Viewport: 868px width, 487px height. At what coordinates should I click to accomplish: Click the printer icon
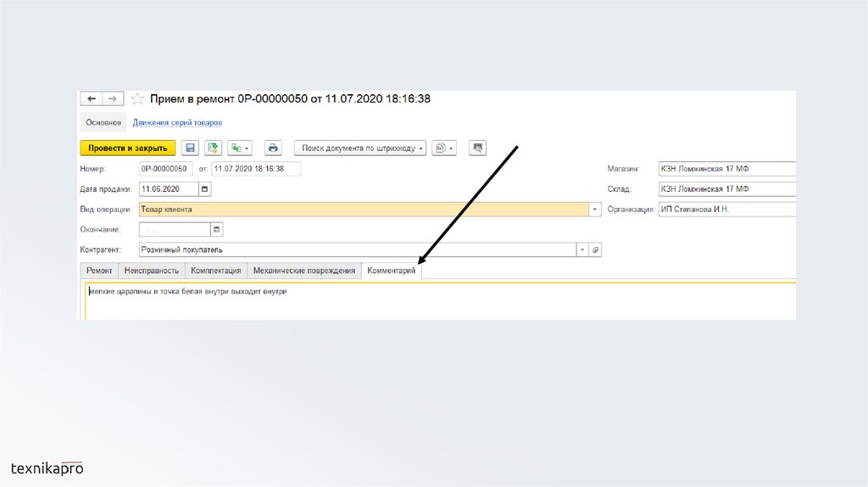(273, 148)
